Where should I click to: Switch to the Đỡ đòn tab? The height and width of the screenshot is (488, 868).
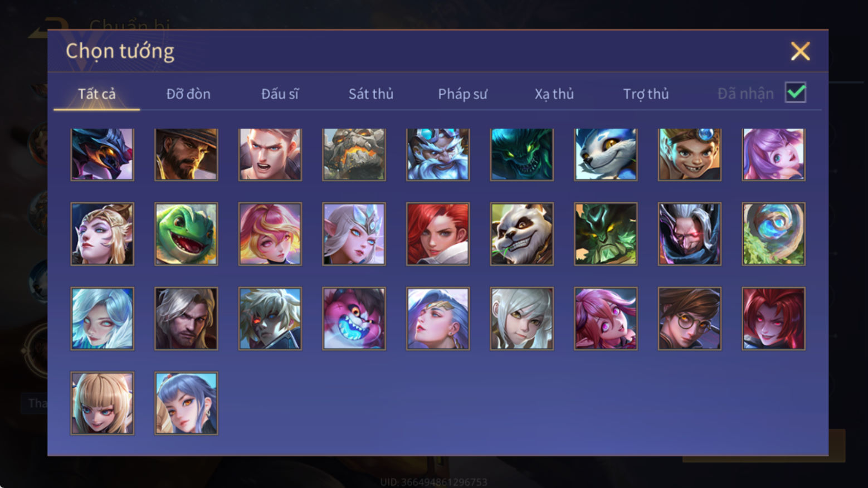pyautogui.click(x=188, y=94)
